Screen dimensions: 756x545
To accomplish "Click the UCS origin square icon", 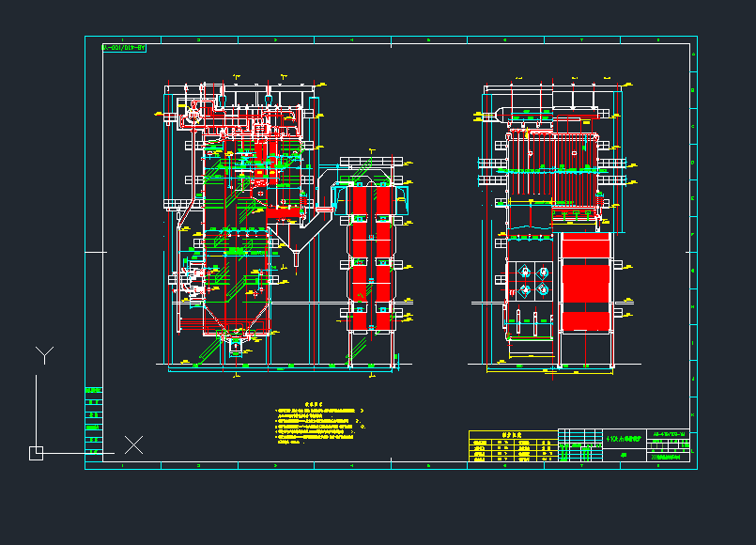I will [36, 453].
